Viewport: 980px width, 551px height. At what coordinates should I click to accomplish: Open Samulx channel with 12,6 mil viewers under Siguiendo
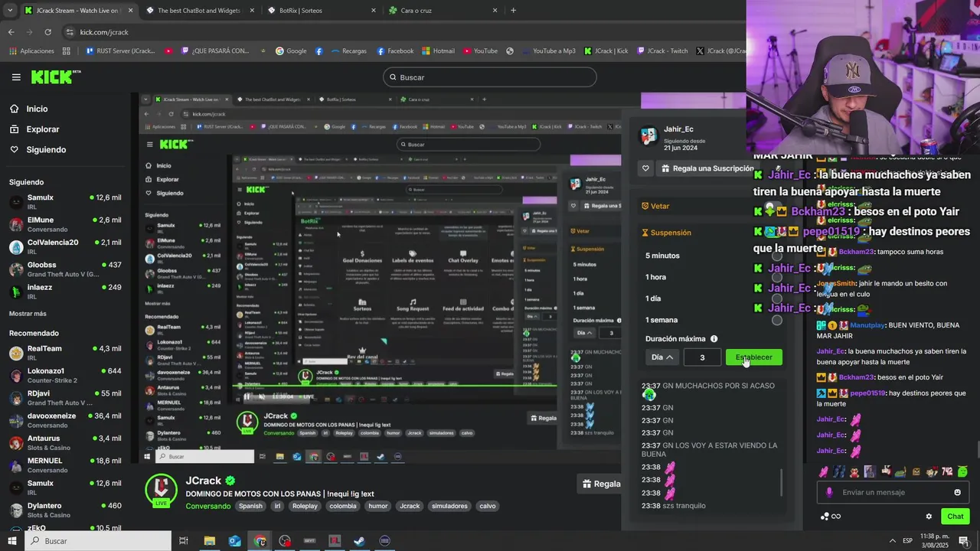[x=65, y=202]
